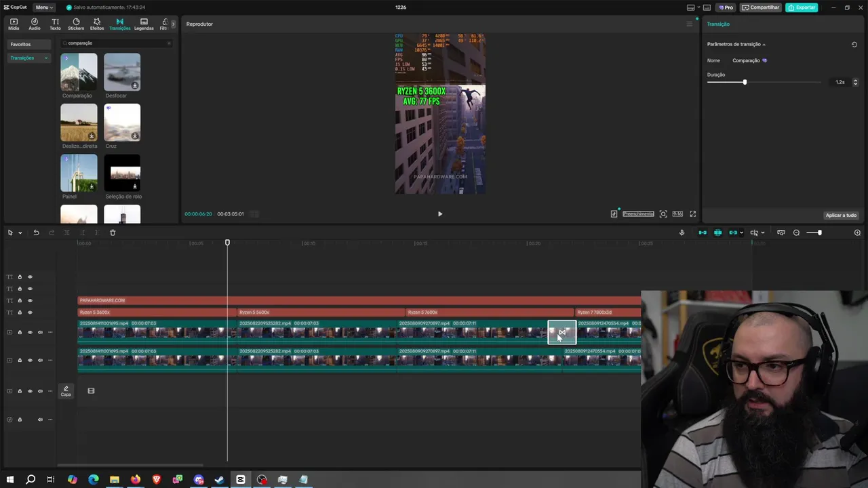
Task: Hide the Ryzen 5 3600x text track
Action: [30, 313]
